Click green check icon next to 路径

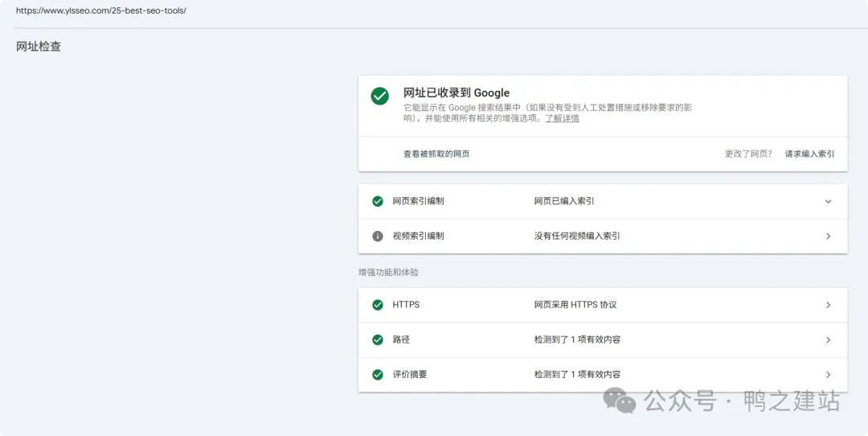(x=378, y=339)
